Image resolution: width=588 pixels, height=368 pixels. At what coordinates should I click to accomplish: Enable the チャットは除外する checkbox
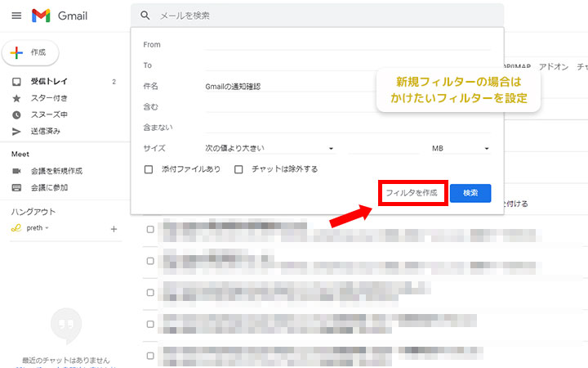click(x=238, y=169)
